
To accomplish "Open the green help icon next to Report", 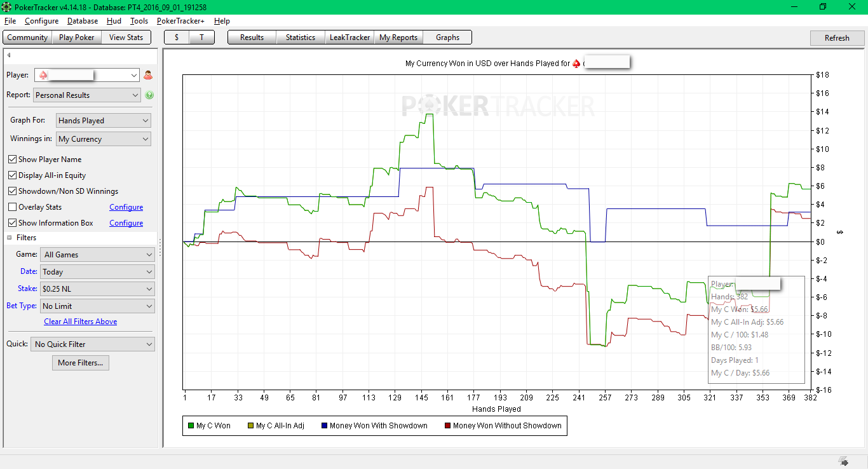I will click(x=149, y=95).
